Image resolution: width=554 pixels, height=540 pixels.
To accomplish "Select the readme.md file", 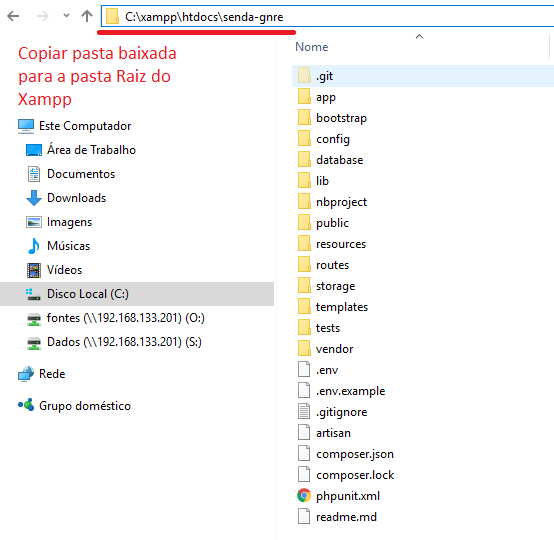I will point(337,517).
